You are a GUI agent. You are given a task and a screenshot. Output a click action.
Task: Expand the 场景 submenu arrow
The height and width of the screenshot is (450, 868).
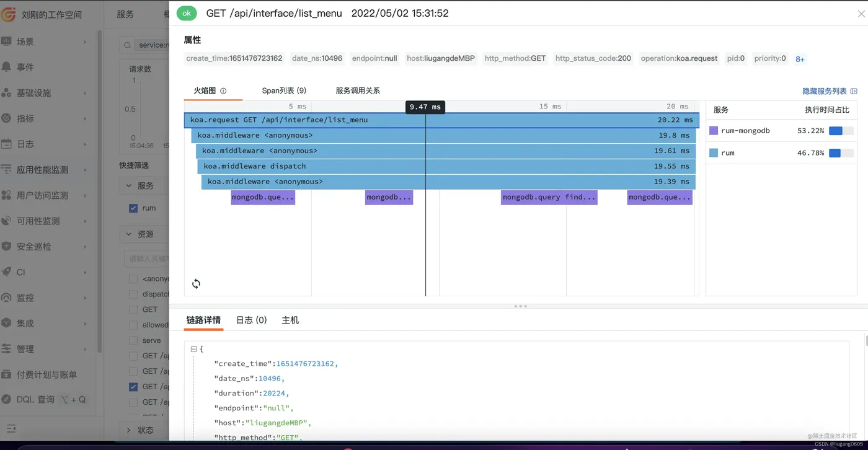(x=85, y=42)
